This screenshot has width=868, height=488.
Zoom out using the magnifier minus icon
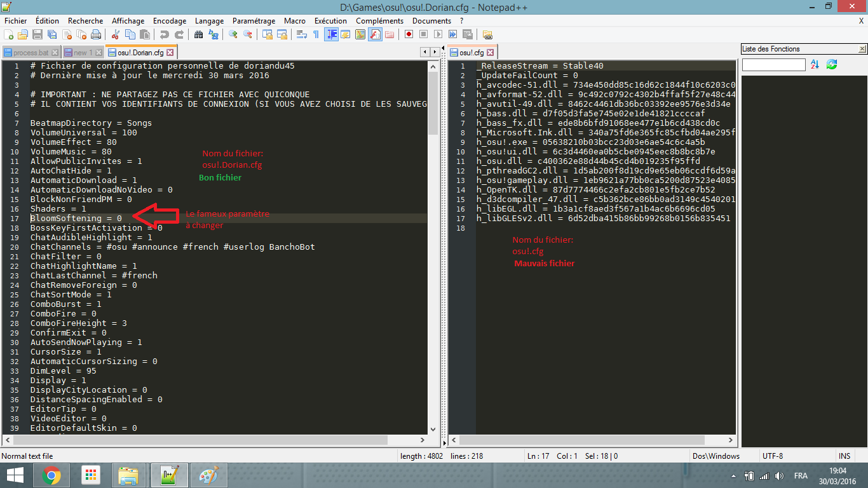248,34
